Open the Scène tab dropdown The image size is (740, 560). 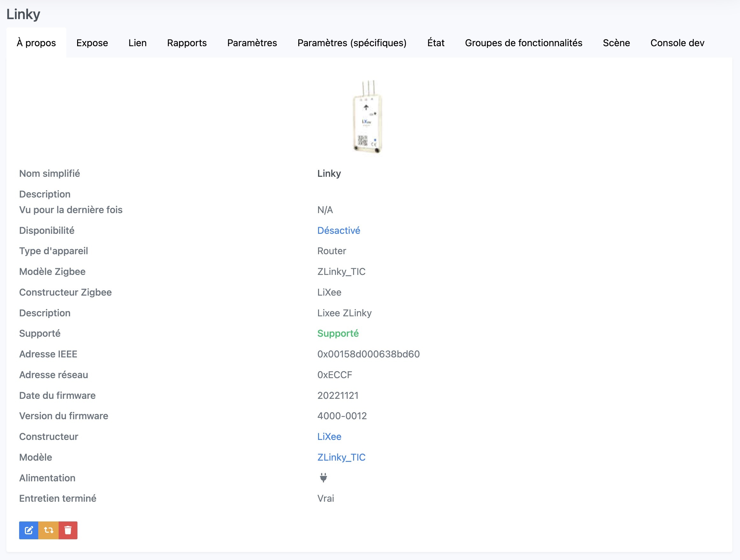(x=616, y=42)
